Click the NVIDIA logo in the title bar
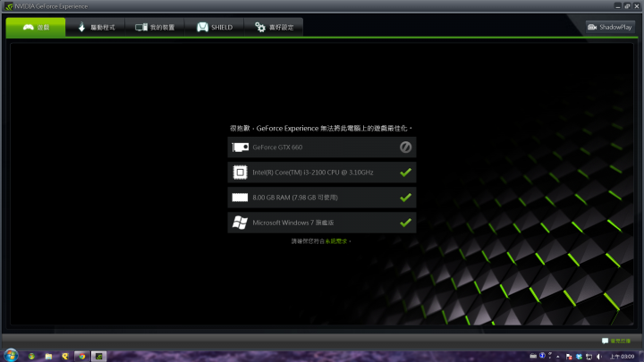The height and width of the screenshot is (362, 644). coord(9,6)
